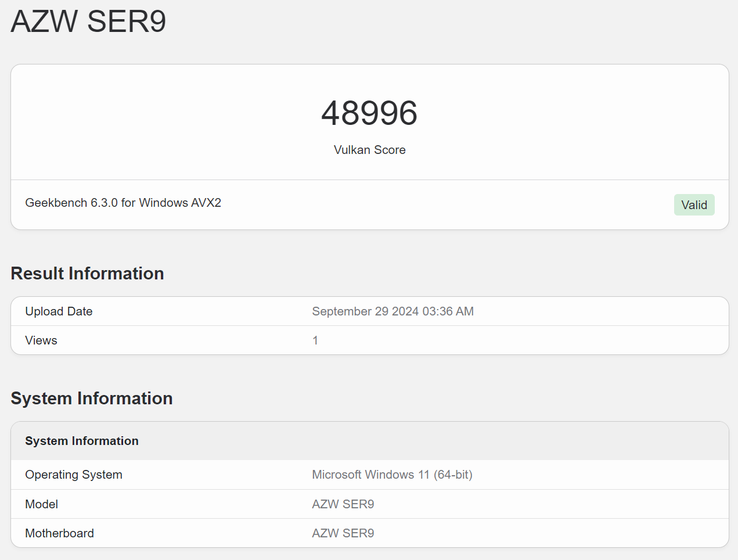Click the Operating System row label
This screenshot has height=560, width=738.
[74, 475]
